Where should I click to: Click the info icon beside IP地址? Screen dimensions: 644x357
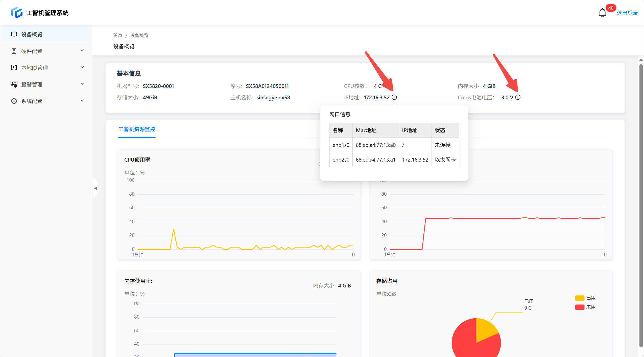(394, 97)
